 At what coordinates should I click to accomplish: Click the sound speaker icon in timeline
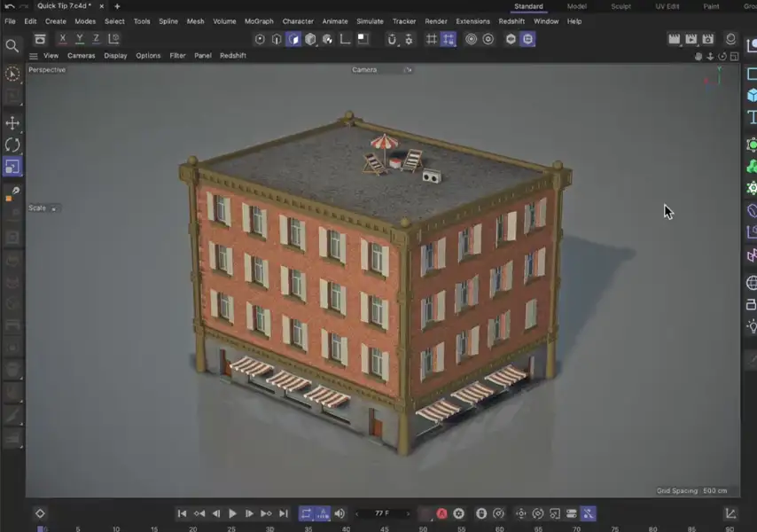(339, 513)
